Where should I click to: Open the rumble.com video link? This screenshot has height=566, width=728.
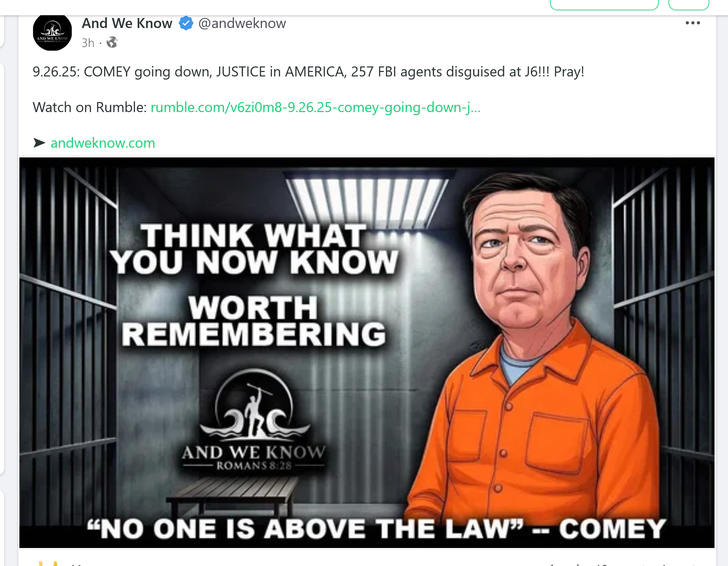click(x=315, y=107)
